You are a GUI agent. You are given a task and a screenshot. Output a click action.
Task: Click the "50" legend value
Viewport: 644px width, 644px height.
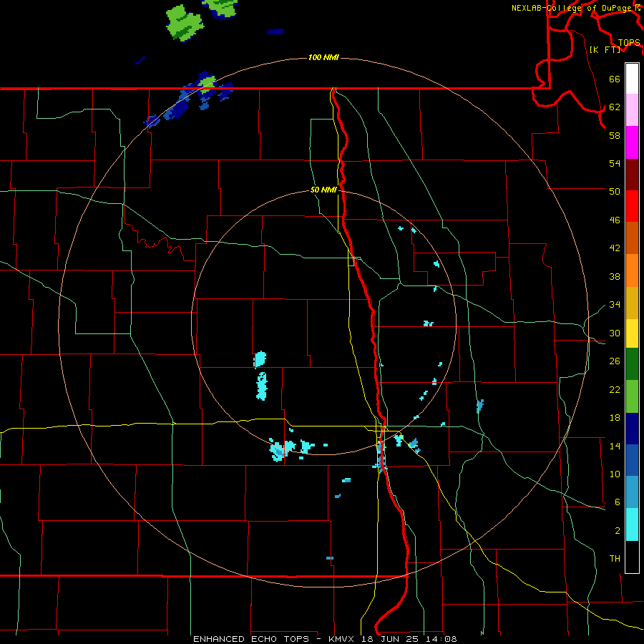[615, 192]
